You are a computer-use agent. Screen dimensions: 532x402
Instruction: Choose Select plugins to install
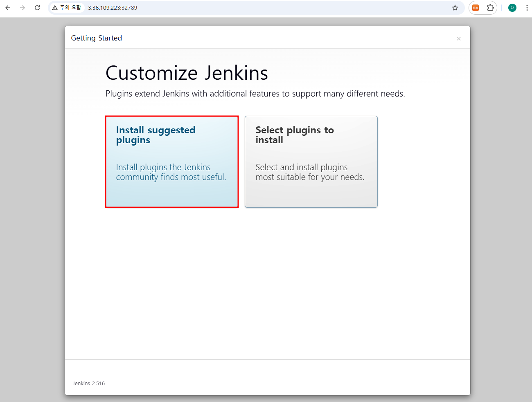click(311, 162)
